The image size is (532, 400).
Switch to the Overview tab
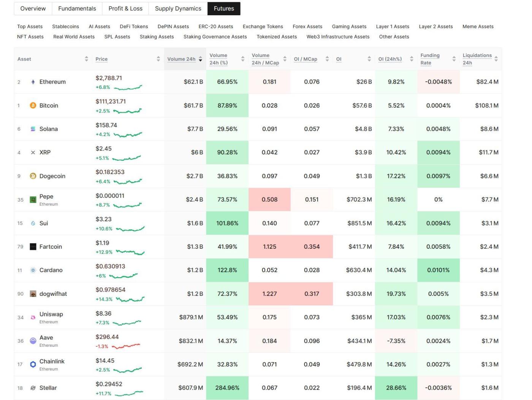tap(33, 8)
